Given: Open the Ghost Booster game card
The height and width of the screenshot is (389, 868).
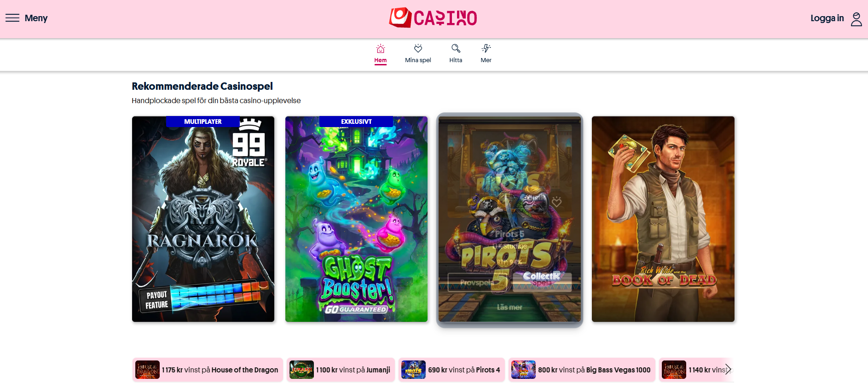Looking at the screenshot, I should 356,219.
